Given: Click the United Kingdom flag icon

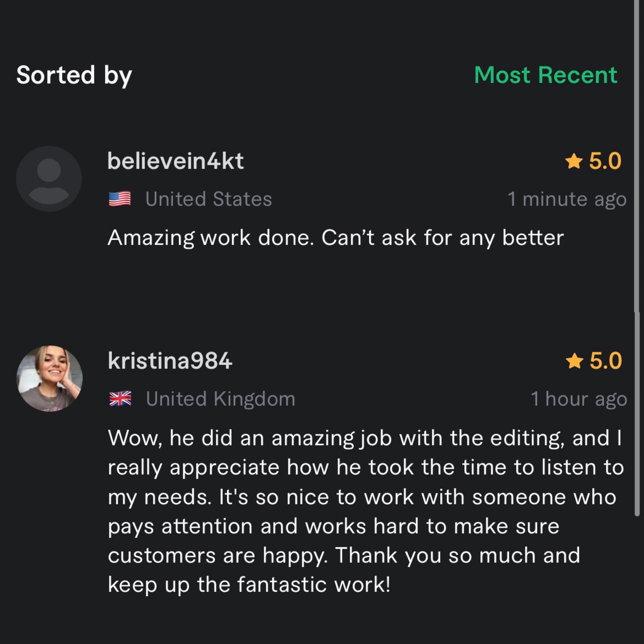Looking at the screenshot, I should coord(120,399).
